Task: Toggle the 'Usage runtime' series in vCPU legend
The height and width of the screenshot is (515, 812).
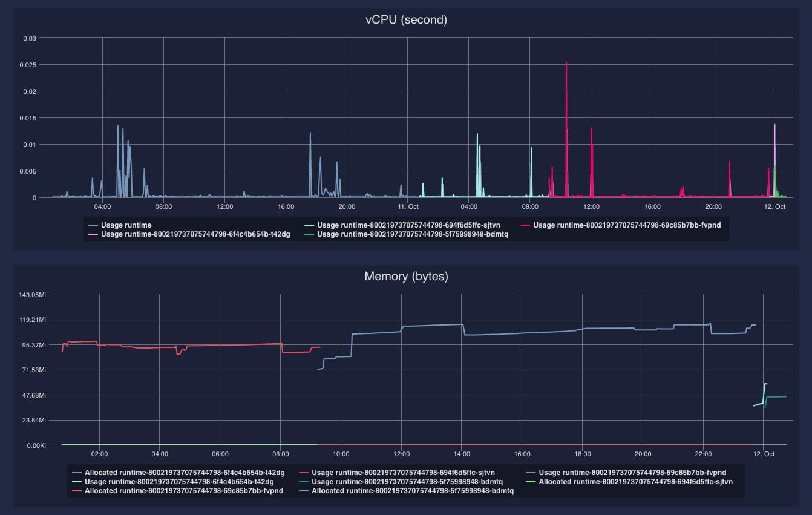Action: click(120, 225)
